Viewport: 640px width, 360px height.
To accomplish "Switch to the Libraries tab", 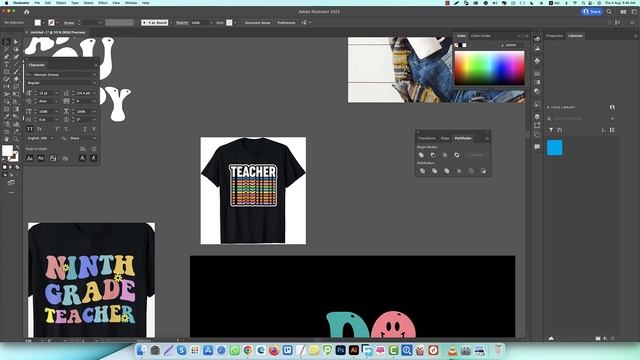I will tap(576, 36).
